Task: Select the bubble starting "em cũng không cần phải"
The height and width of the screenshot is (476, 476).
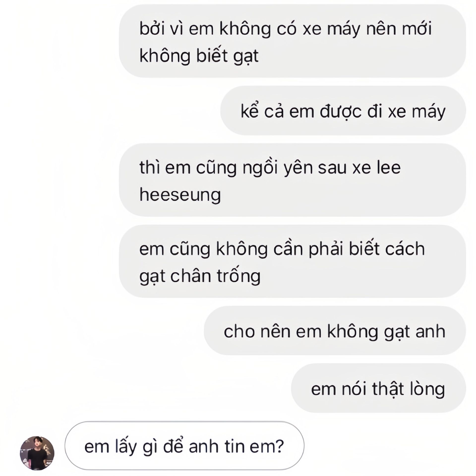Action: pyautogui.click(x=293, y=261)
